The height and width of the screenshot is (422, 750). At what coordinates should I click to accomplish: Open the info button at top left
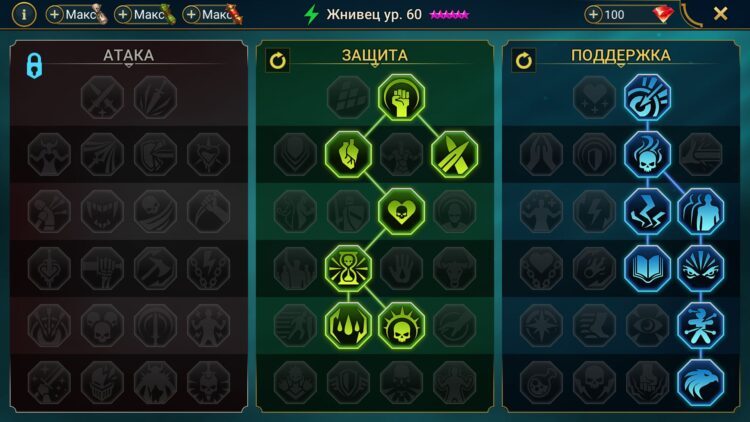(x=24, y=15)
